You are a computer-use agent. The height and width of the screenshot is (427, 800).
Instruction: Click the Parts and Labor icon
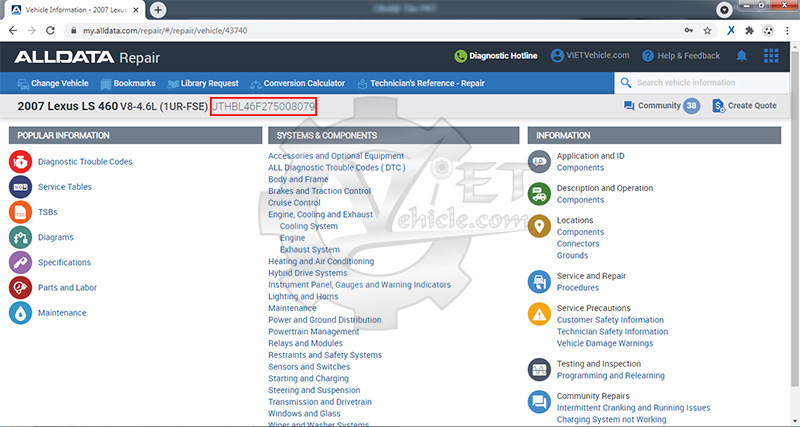(x=20, y=288)
